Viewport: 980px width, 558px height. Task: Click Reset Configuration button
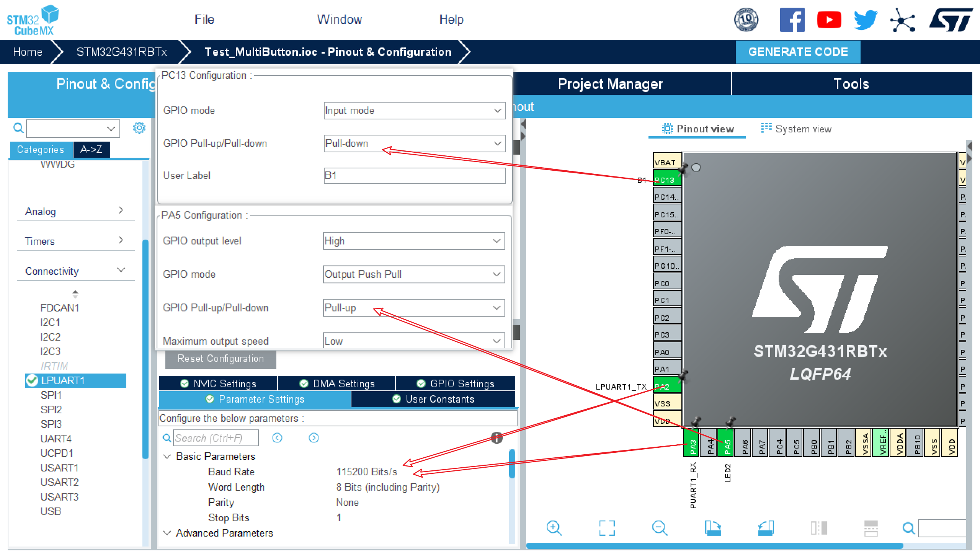pyautogui.click(x=221, y=359)
